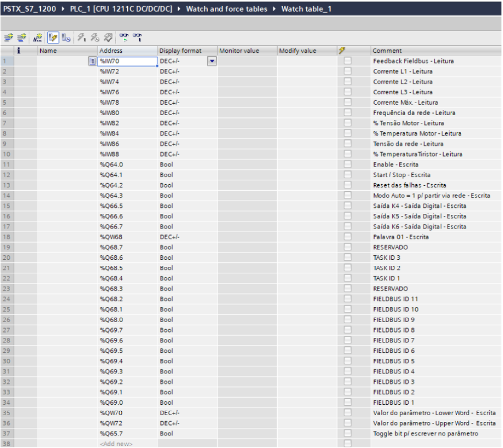
Task: Click address cell %Q65.7
Action: point(127,433)
